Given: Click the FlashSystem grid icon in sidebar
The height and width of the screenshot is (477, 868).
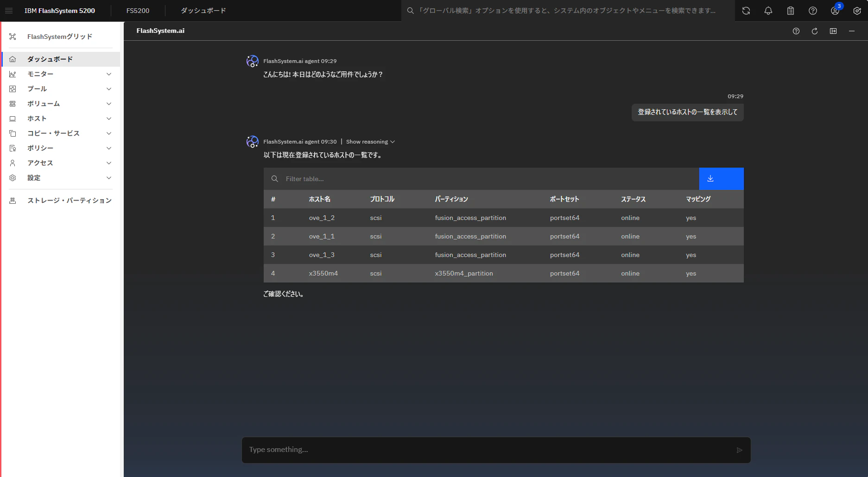Looking at the screenshot, I should (13, 37).
